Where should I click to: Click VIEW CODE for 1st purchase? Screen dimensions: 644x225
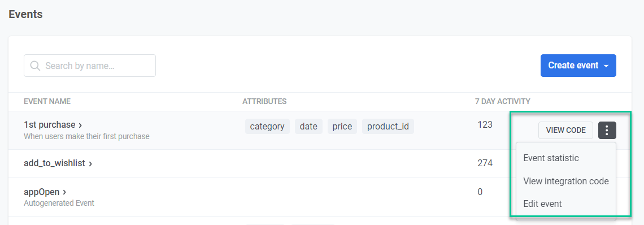coord(565,131)
